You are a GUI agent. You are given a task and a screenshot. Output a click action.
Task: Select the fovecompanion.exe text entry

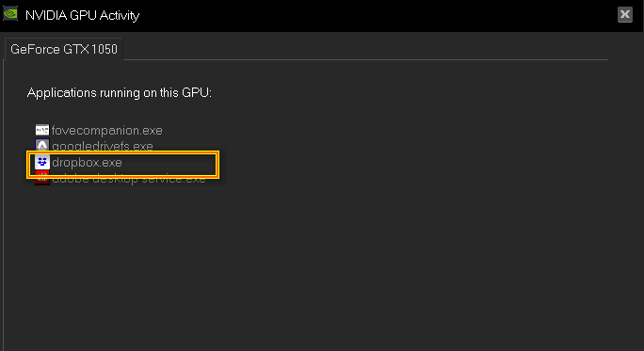coord(106,130)
